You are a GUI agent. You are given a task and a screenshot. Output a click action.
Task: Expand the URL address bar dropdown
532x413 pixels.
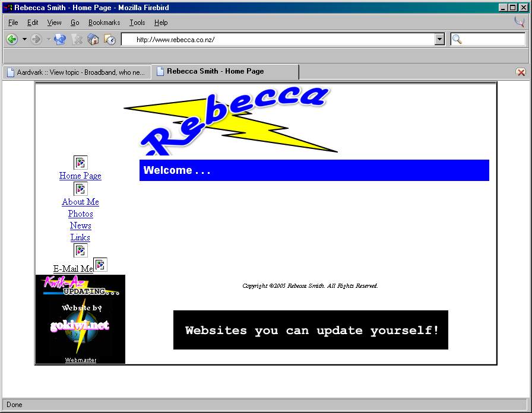pyautogui.click(x=439, y=39)
